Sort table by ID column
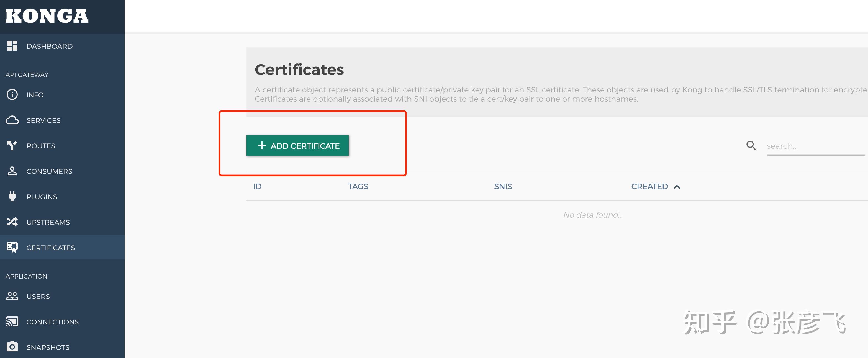868x358 pixels. (257, 187)
